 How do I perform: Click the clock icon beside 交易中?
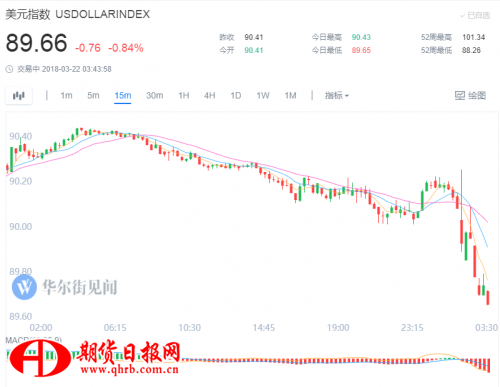9,69
